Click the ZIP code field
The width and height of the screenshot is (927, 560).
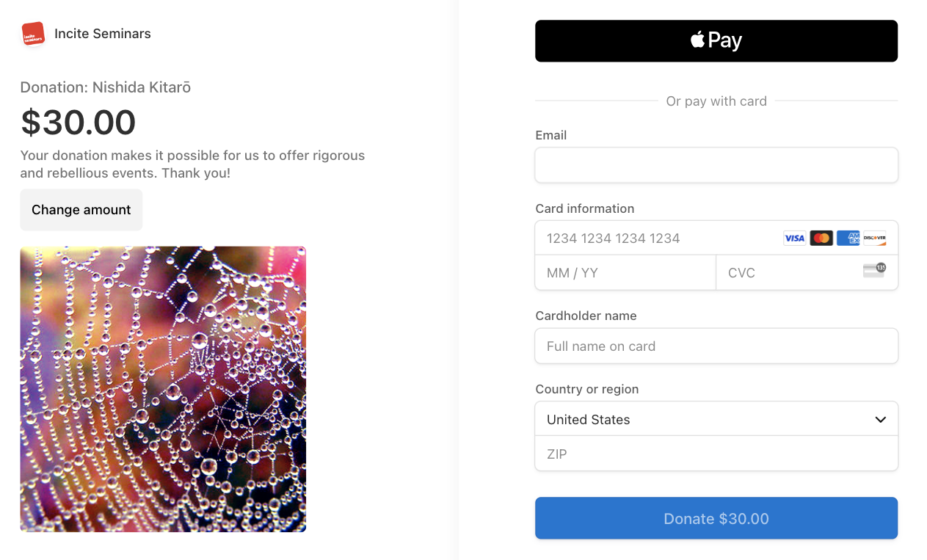[x=716, y=454]
